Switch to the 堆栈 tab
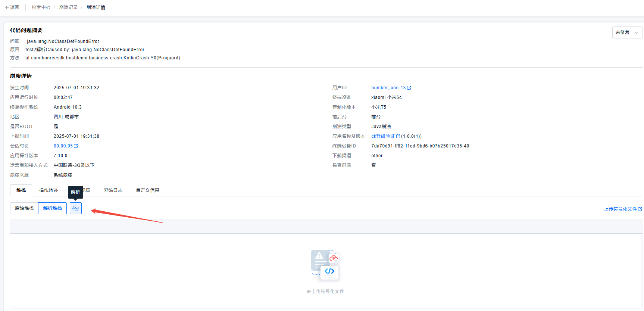This screenshot has width=644, height=311. (21, 190)
